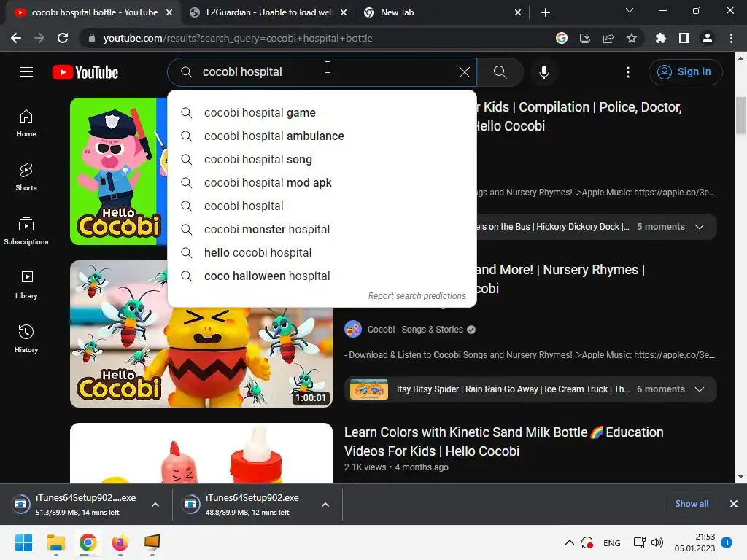The image size is (747, 560).
Task: Open Firefox from taskbar
Action: click(x=120, y=542)
